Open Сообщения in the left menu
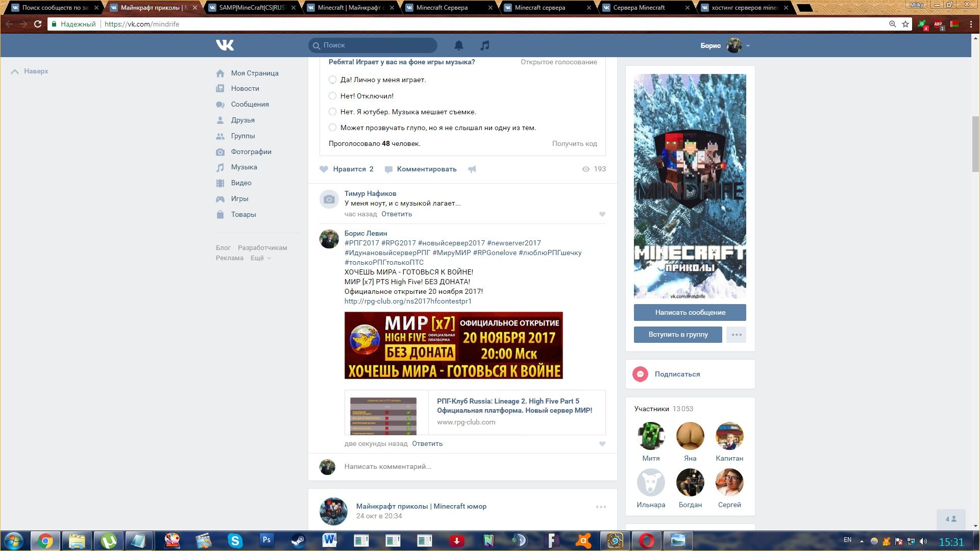 coord(250,104)
